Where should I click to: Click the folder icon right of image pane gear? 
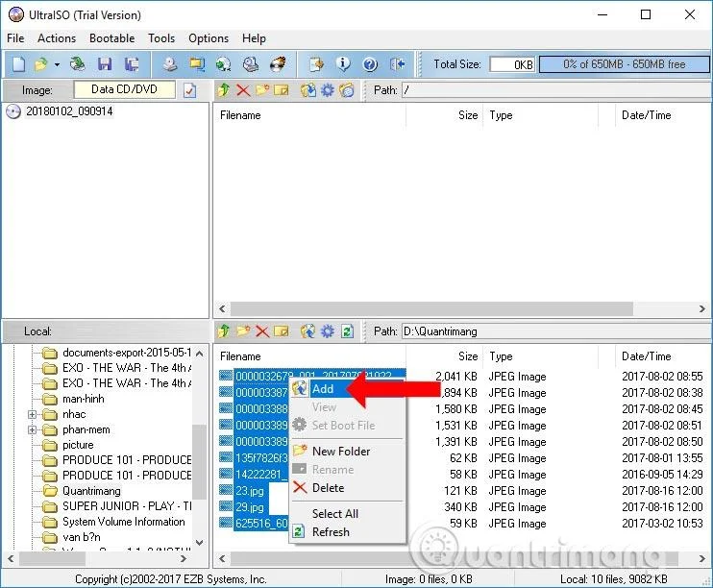(347, 90)
